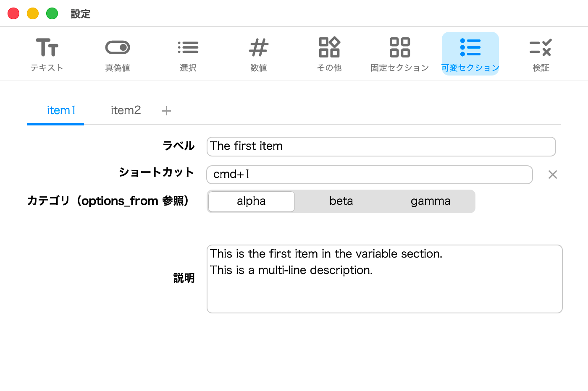Click inside the 説明 description text area
588x391 pixels.
385,279
